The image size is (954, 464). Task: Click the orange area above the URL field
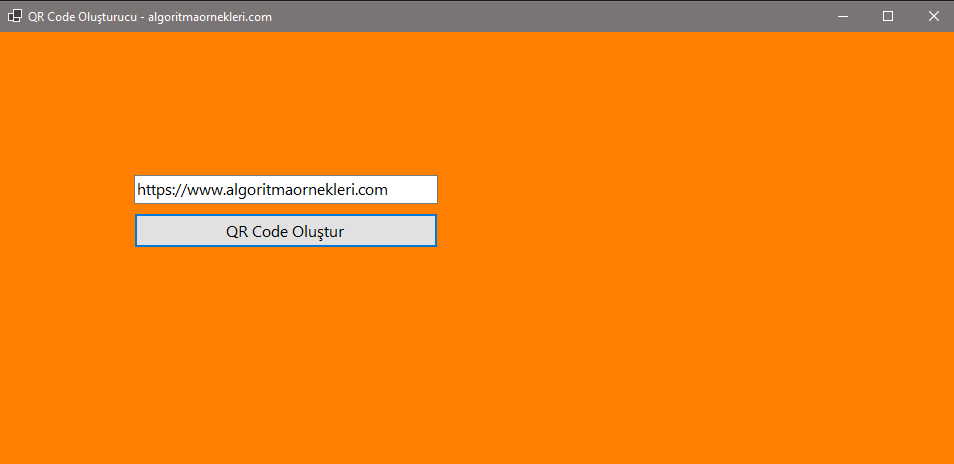click(285, 110)
